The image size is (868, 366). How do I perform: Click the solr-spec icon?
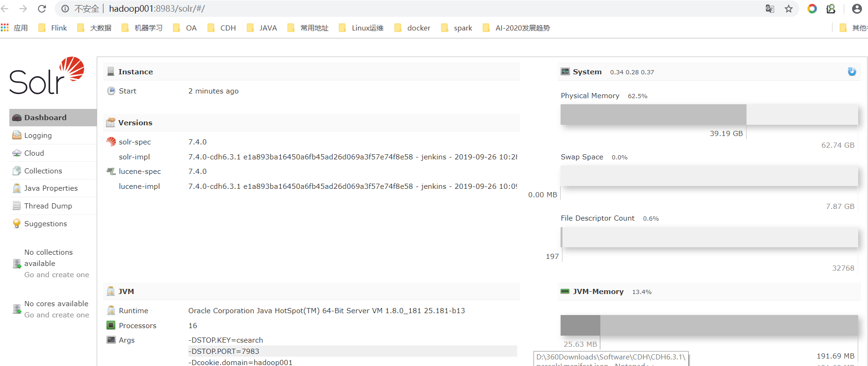(111, 142)
